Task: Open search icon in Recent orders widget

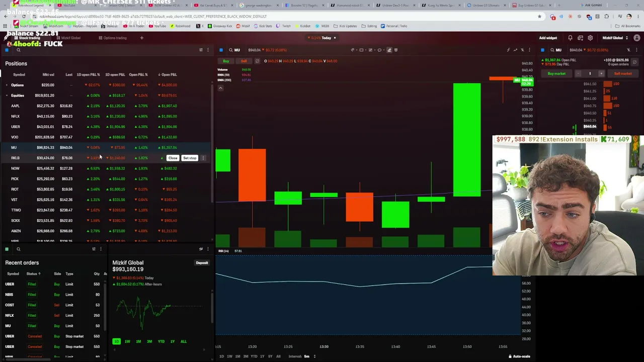Action: point(18,249)
